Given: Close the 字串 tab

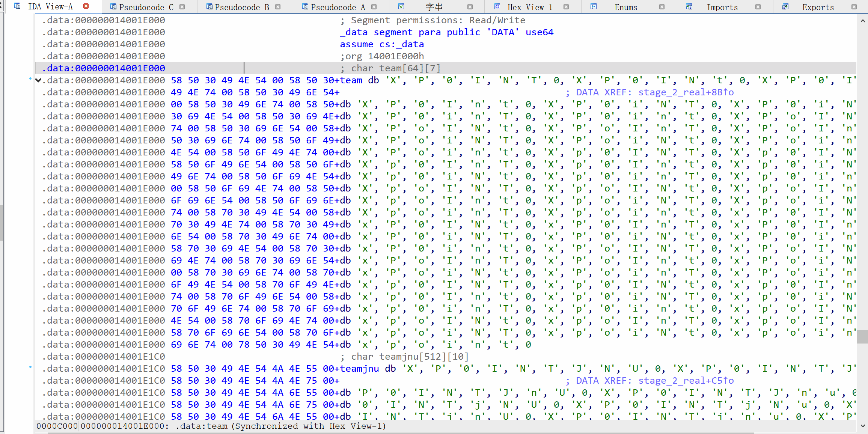Looking at the screenshot, I should 470,7.
